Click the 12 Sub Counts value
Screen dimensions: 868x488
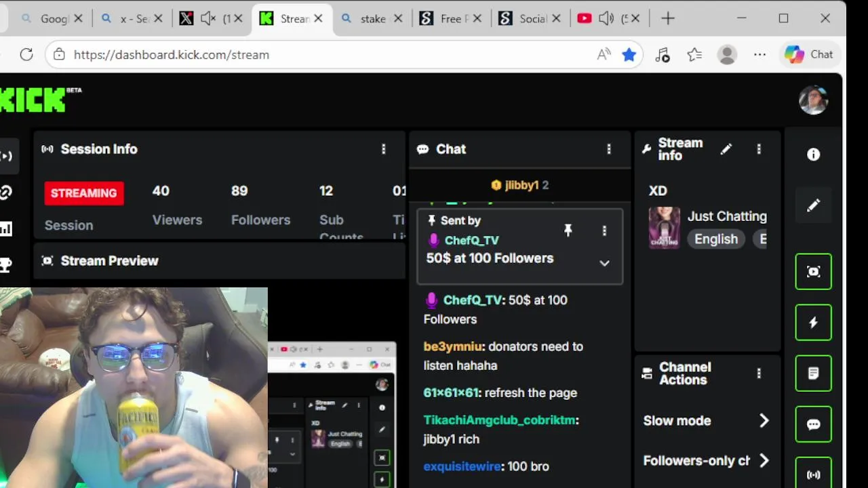click(326, 191)
